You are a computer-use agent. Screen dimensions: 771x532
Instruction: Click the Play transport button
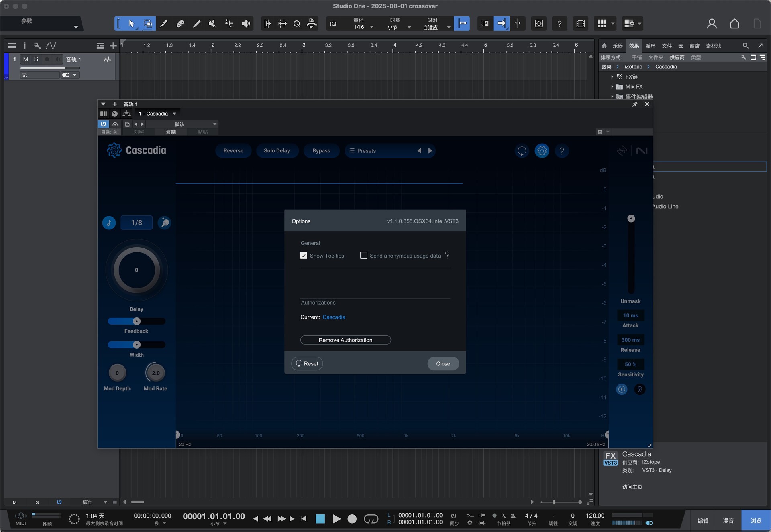(337, 519)
